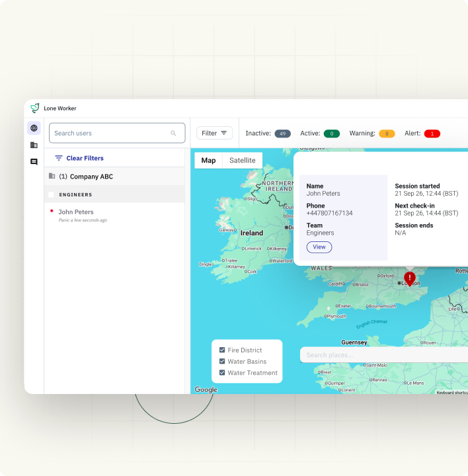Click the Plymouth label on the map
468x476 pixels.
pos(336,316)
